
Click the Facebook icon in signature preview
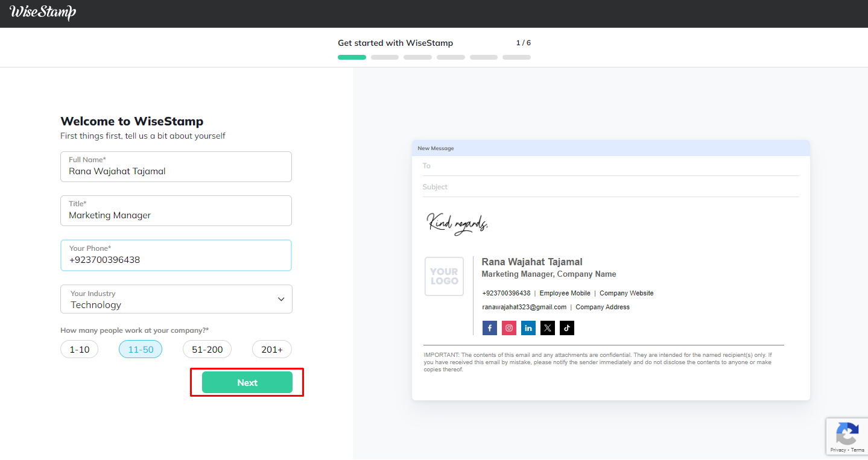490,328
